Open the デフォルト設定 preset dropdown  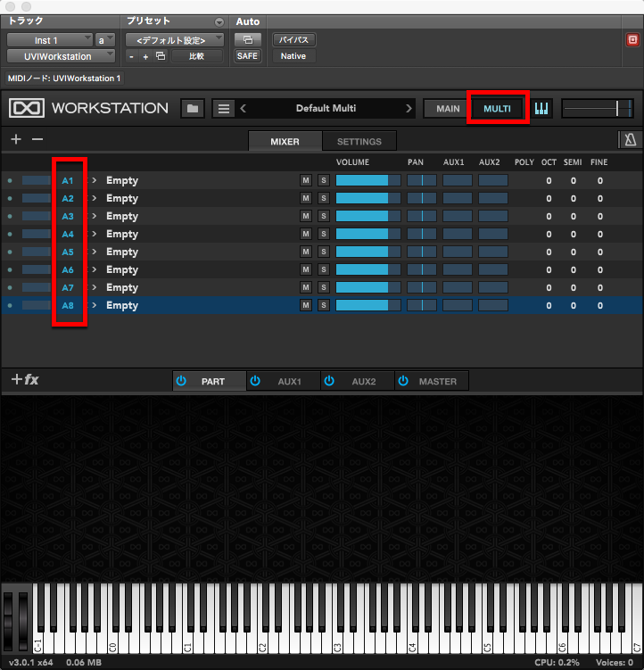(174, 40)
